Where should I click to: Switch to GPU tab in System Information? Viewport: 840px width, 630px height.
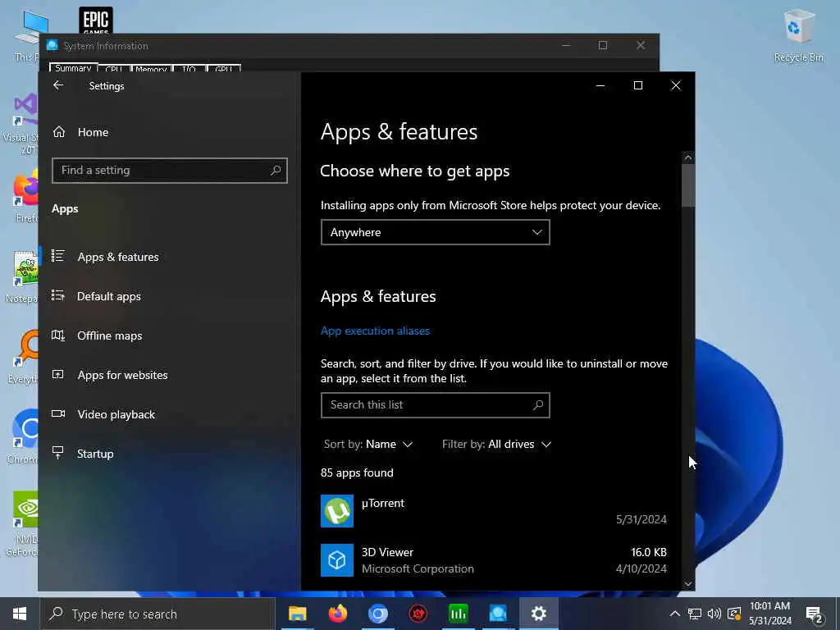tap(223, 69)
